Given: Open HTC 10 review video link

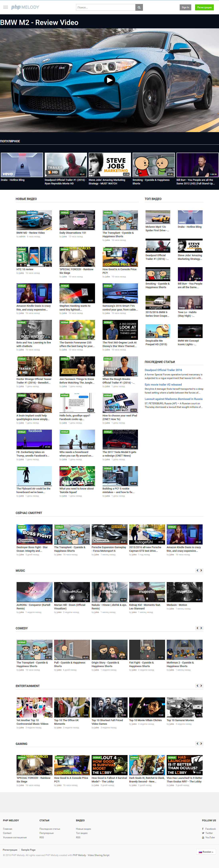Looking at the screenshot, I should [25, 269].
